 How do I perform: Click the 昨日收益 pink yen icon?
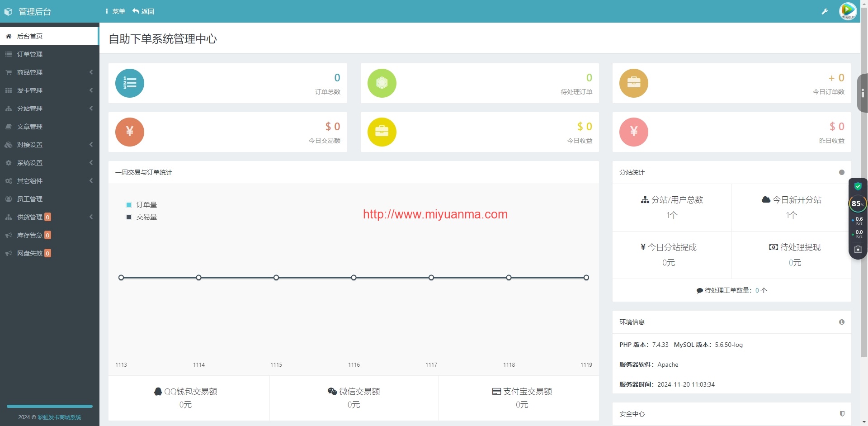tap(634, 132)
